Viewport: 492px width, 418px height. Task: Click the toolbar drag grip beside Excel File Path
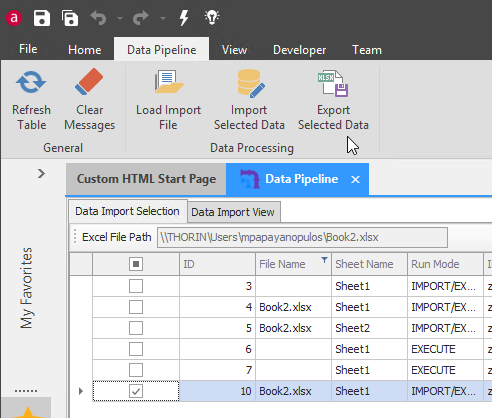tap(75, 237)
